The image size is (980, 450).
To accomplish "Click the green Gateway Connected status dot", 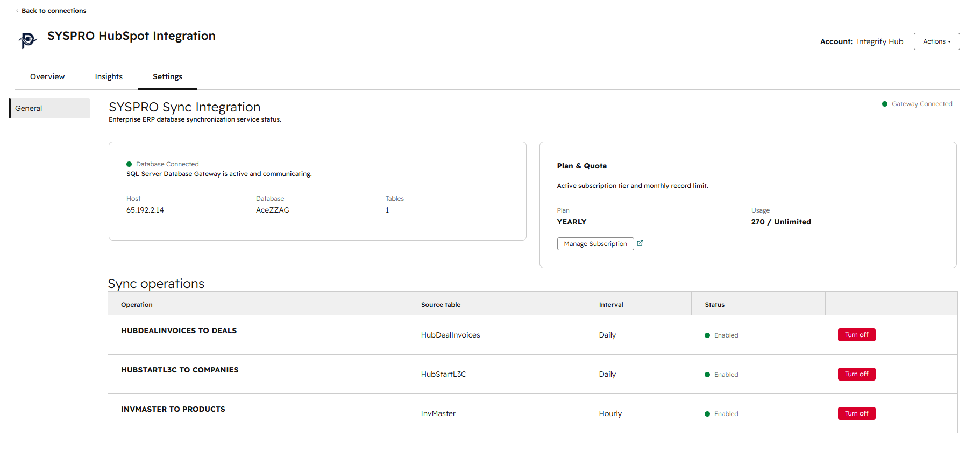I will tap(885, 104).
